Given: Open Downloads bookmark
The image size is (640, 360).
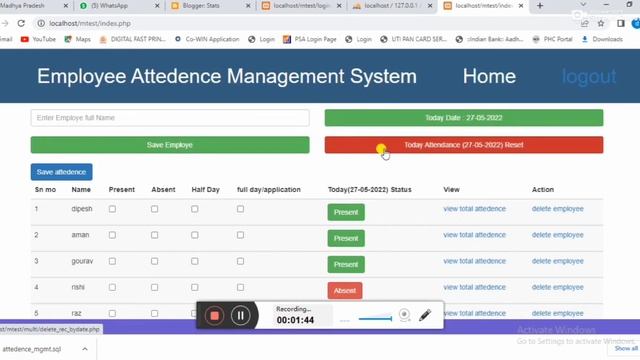Looking at the screenshot, I should point(602,39).
